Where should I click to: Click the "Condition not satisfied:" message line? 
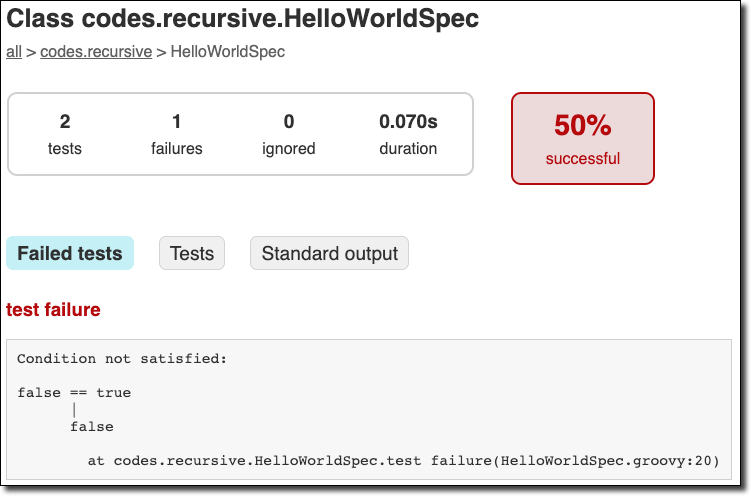[x=123, y=358]
